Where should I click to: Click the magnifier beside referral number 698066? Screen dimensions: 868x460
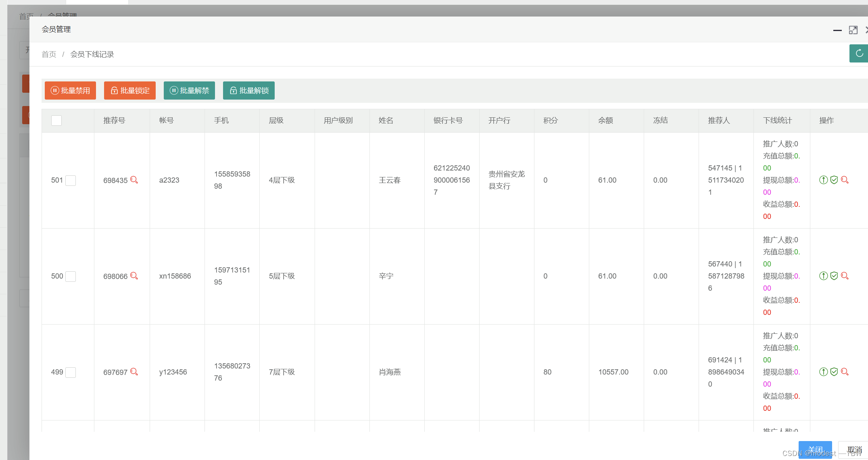[x=134, y=276]
